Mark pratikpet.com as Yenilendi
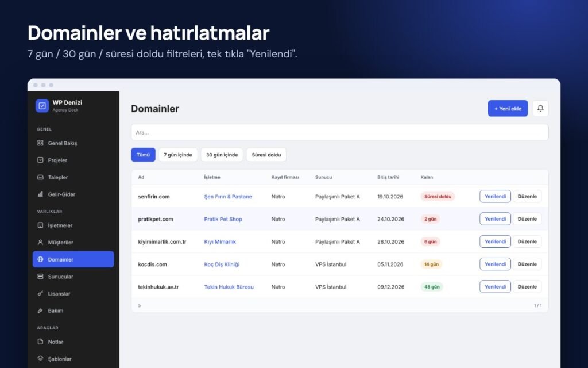This screenshot has height=368, width=588. point(495,219)
